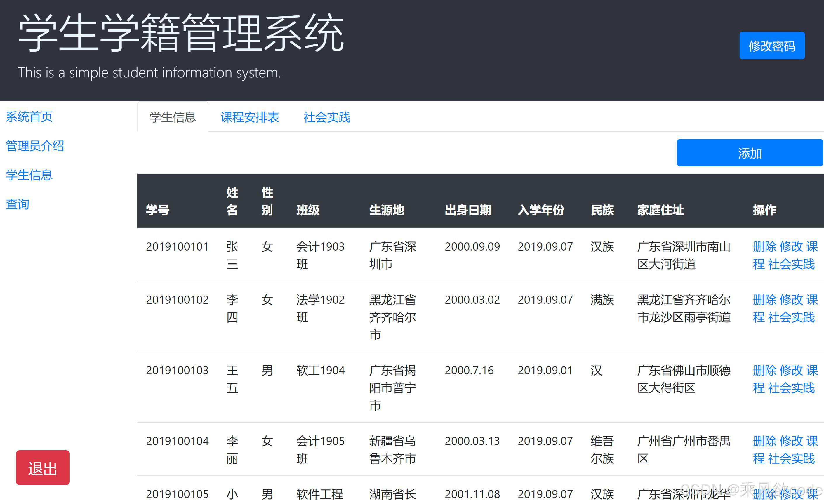
Task: Click 修改 in row 2019100104
Action: tap(791, 441)
